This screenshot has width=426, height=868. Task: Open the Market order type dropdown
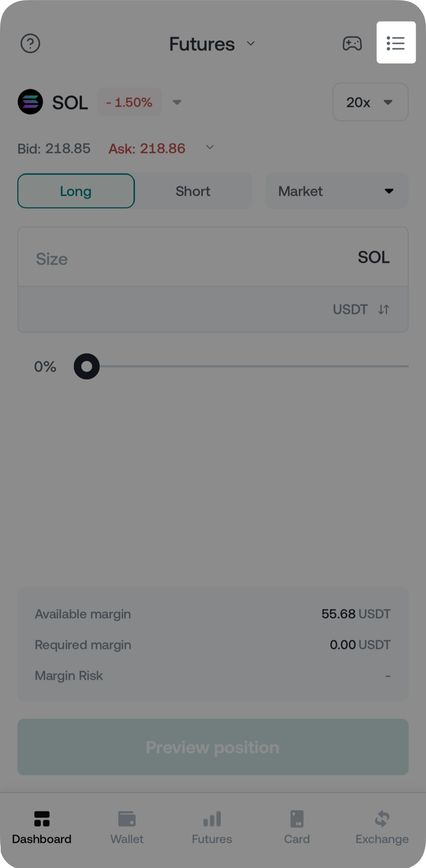pyautogui.click(x=336, y=191)
